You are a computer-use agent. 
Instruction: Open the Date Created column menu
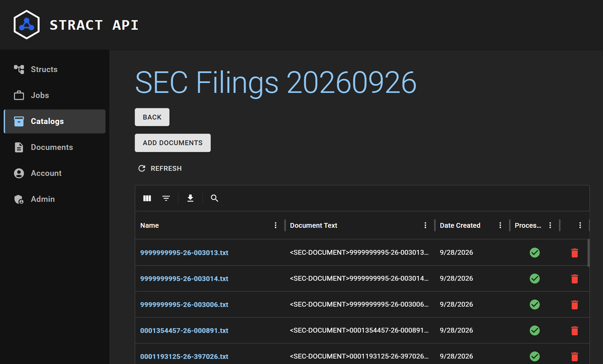tap(500, 225)
